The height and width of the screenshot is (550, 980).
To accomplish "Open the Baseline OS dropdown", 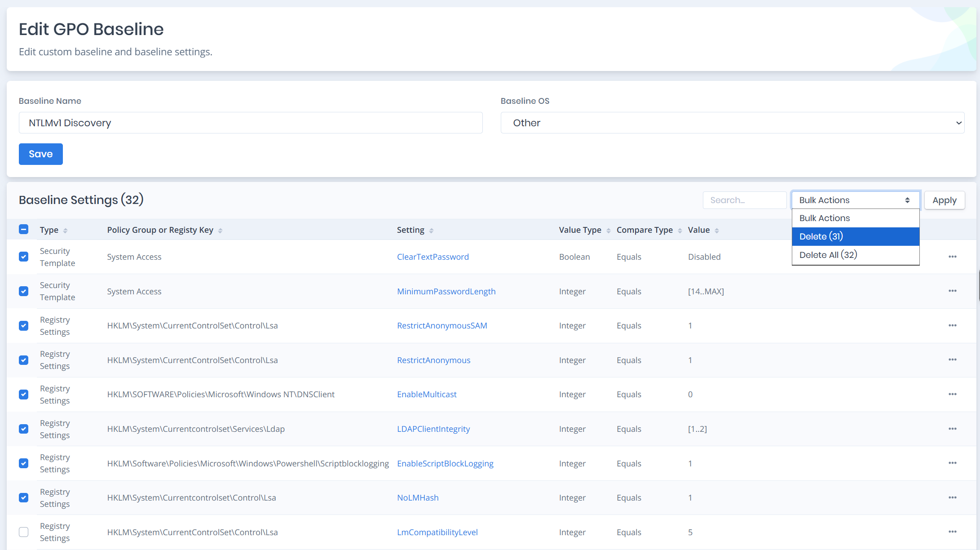I will tap(732, 123).
